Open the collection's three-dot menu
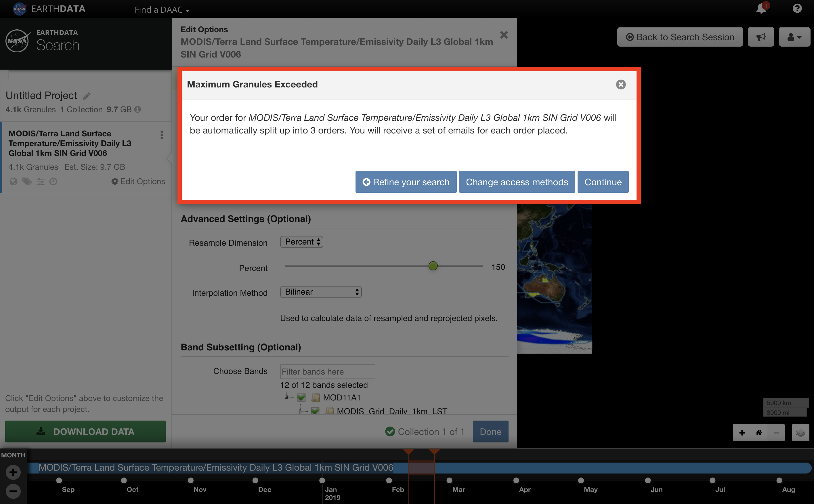Image resolution: width=814 pixels, height=504 pixels. pos(162,135)
